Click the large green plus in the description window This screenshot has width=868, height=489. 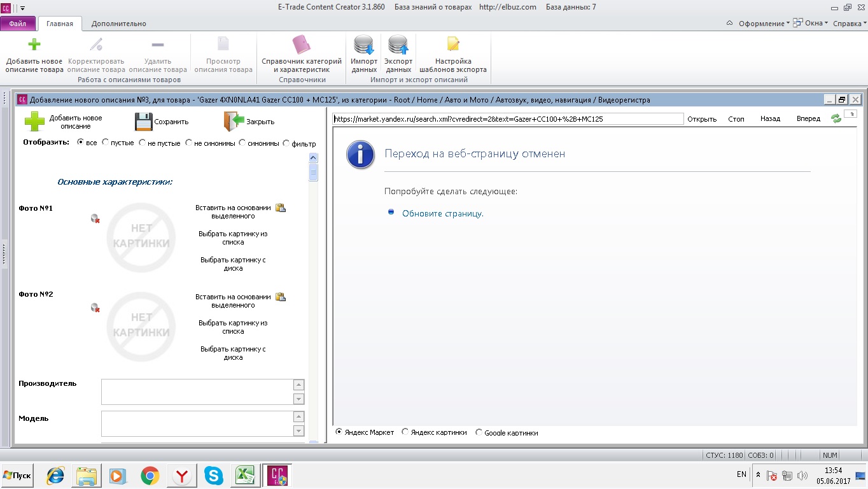(x=34, y=122)
